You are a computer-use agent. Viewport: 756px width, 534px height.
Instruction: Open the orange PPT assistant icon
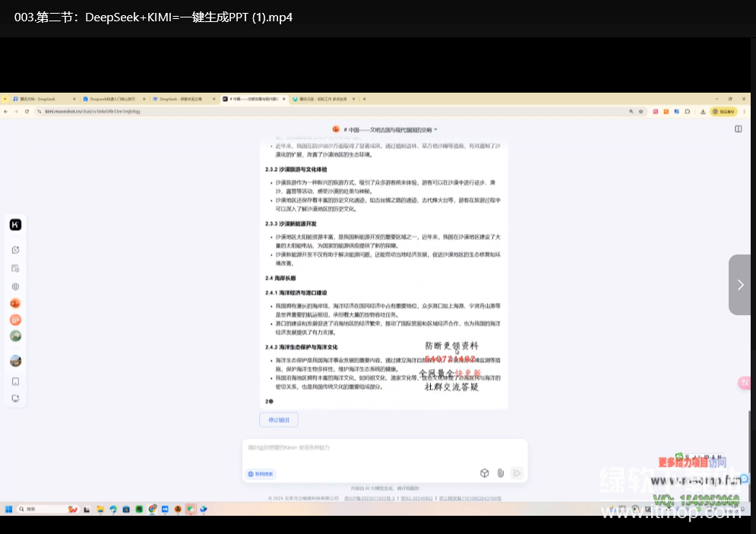click(15, 303)
